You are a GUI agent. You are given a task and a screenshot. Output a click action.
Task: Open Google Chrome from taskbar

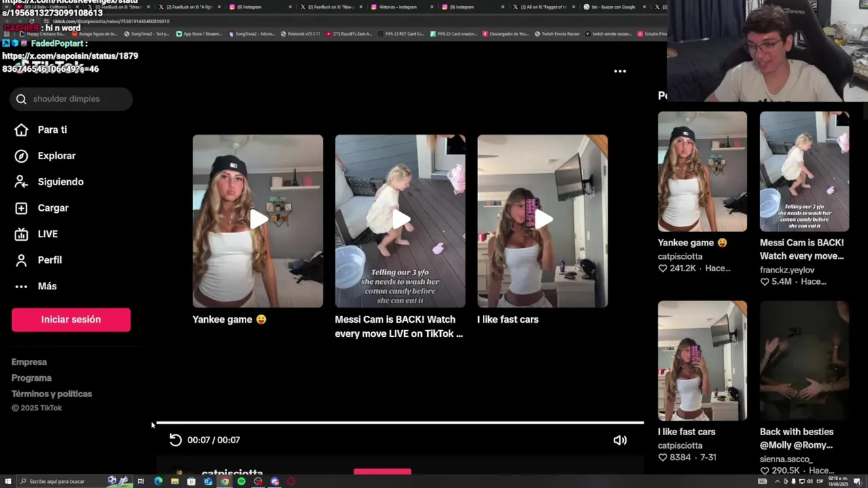click(224, 481)
